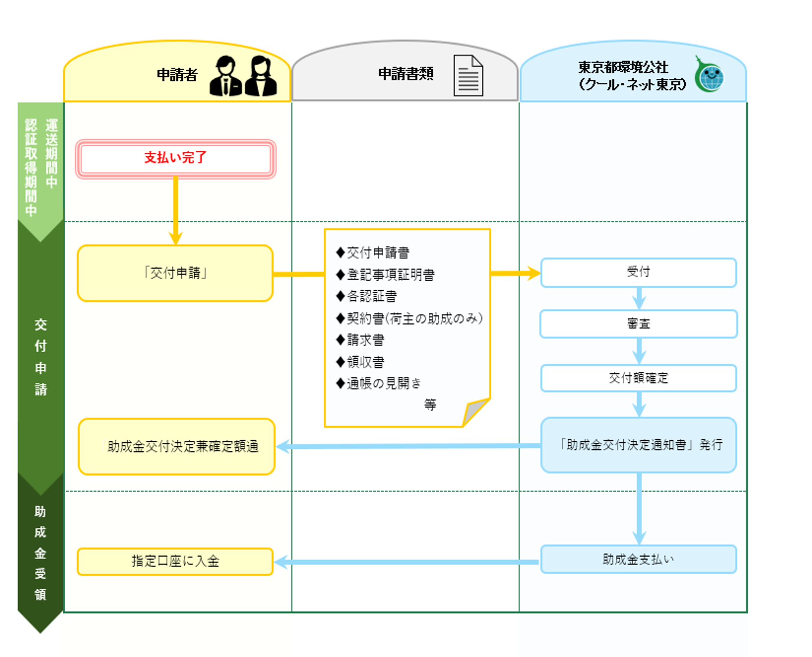
Task: Click the document page icon
Action: [x=468, y=76]
